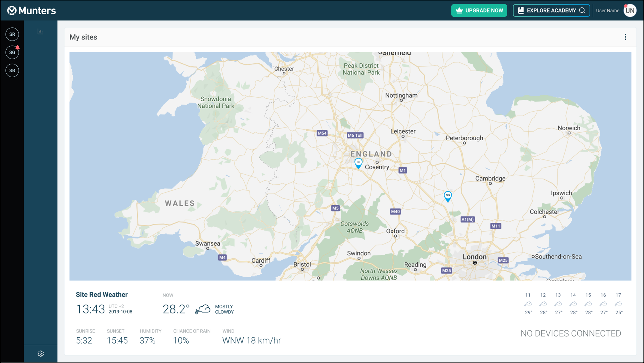This screenshot has width=644, height=363.
Task: Click the Munters logo
Action: click(x=31, y=11)
